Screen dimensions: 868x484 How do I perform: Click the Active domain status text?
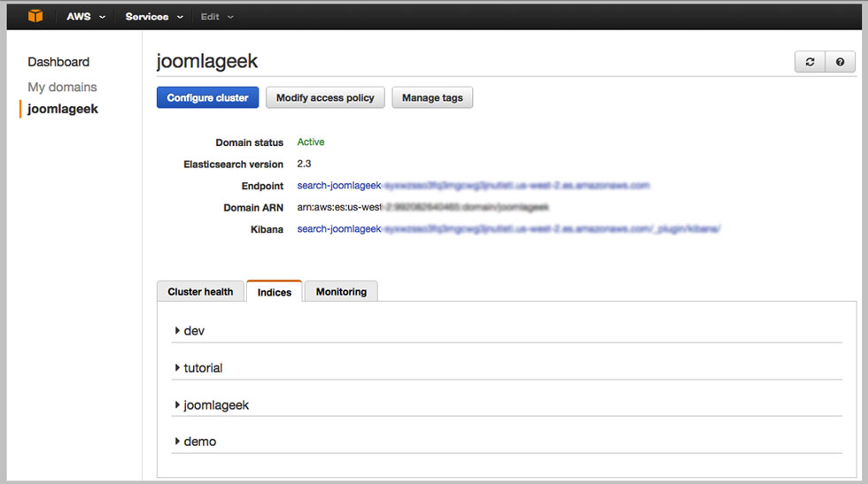pos(311,142)
